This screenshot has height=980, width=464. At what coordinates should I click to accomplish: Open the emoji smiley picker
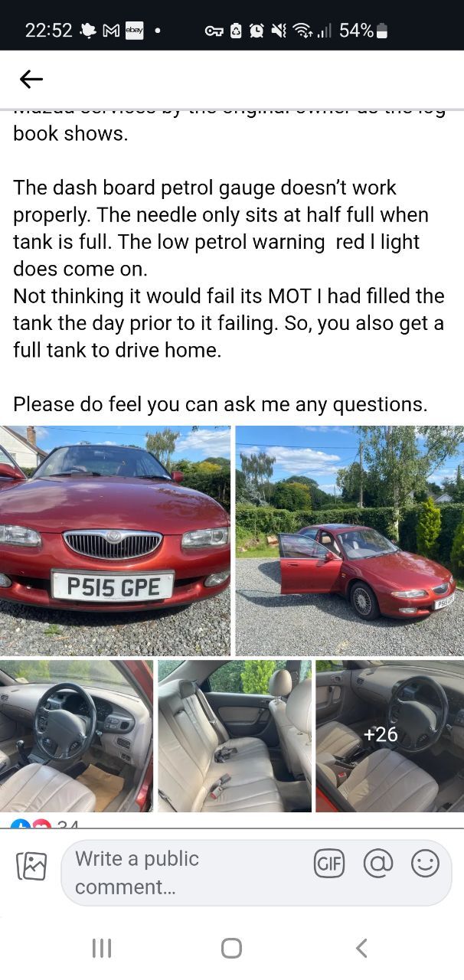coord(425,864)
